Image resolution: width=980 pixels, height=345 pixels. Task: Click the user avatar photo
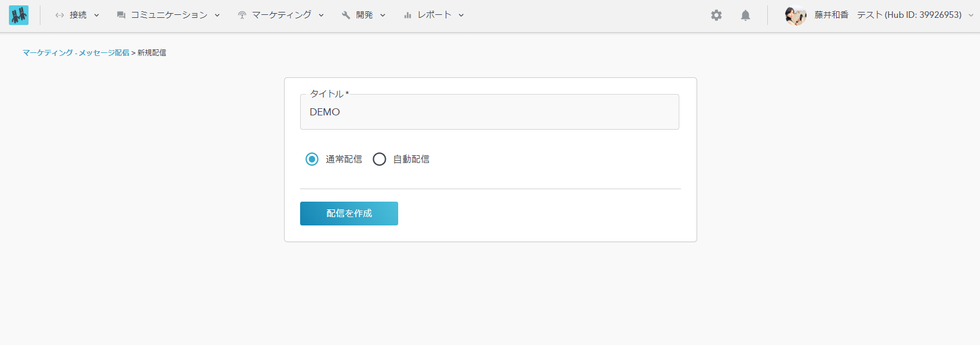(x=795, y=15)
